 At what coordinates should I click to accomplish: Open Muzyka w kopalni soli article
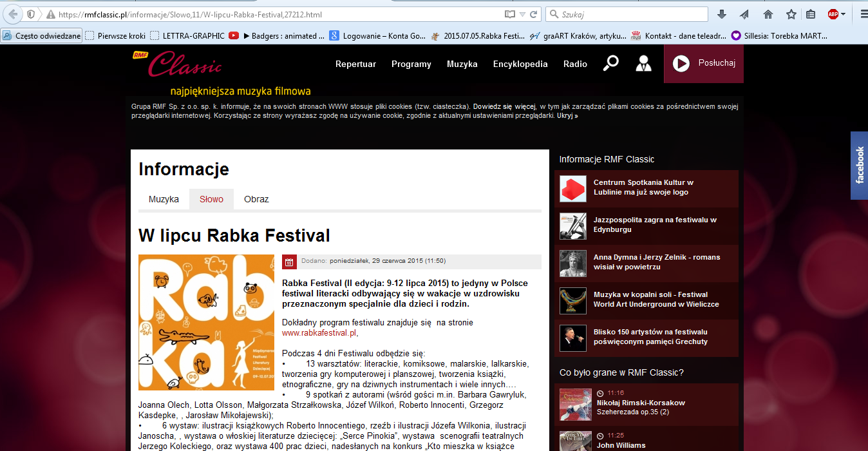tap(656, 300)
